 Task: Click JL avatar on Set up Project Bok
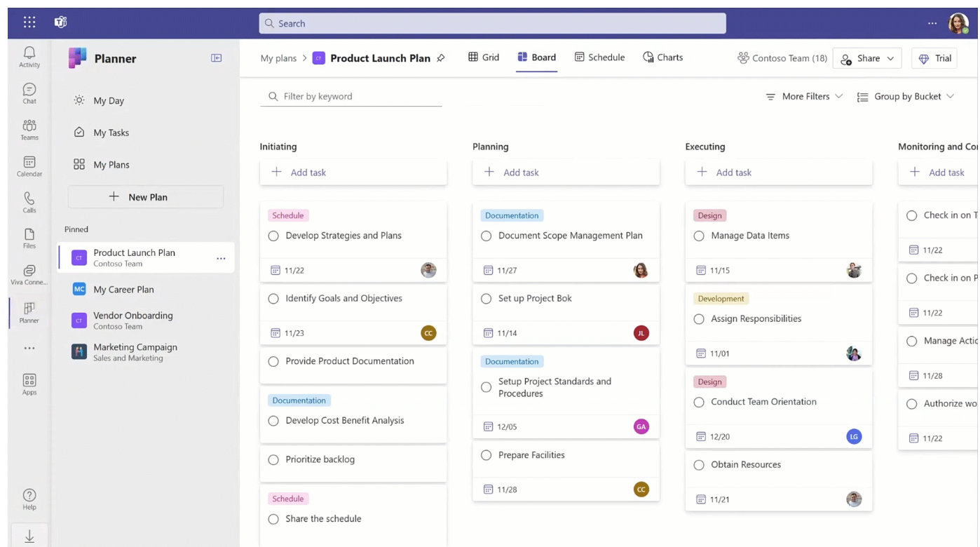(641, 333)
